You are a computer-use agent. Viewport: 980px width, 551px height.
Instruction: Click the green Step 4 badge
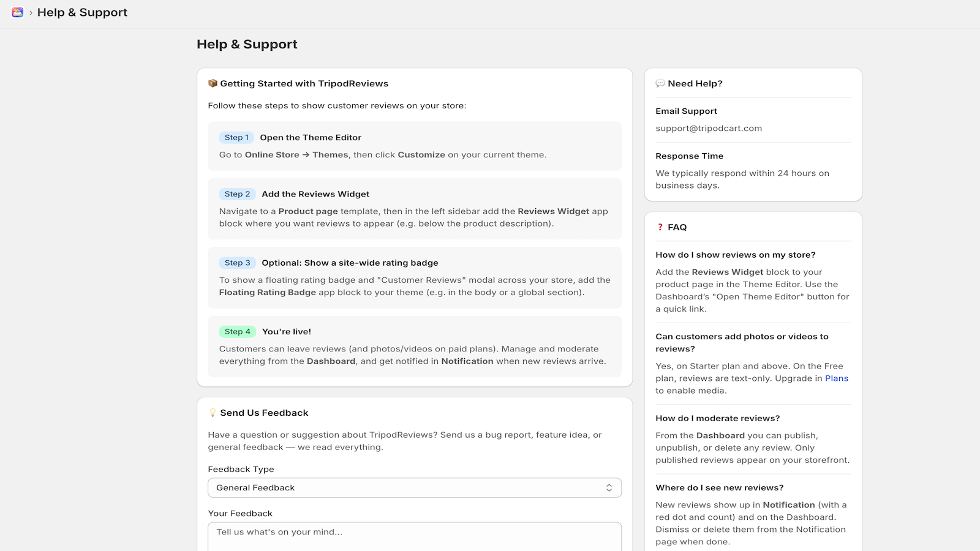click(237, 332)
